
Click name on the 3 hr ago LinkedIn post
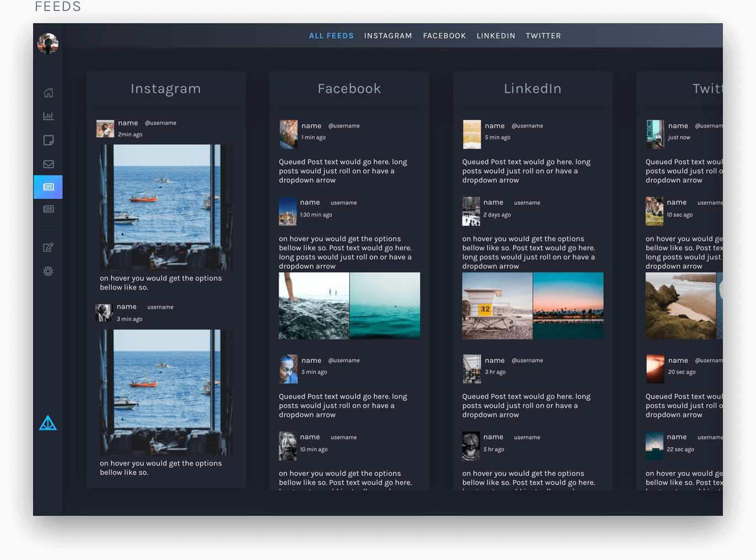point(494,361)
